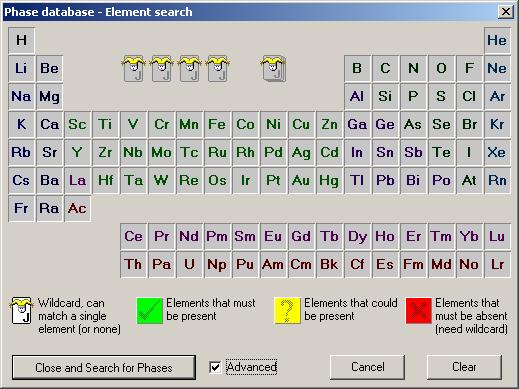
Task: Click the fourth wildcard joker card icon
Action: [x=218, y=69]
